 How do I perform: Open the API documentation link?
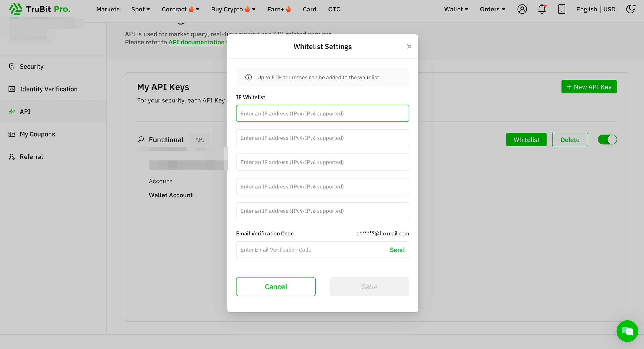196,42
